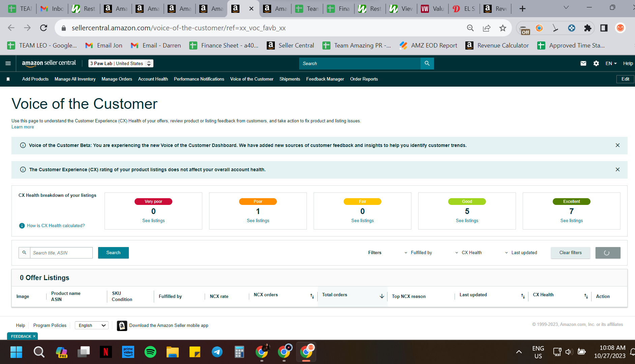Open Shipments menu item
The height and width of the screenshot is (364, 635).
(290, 79)
